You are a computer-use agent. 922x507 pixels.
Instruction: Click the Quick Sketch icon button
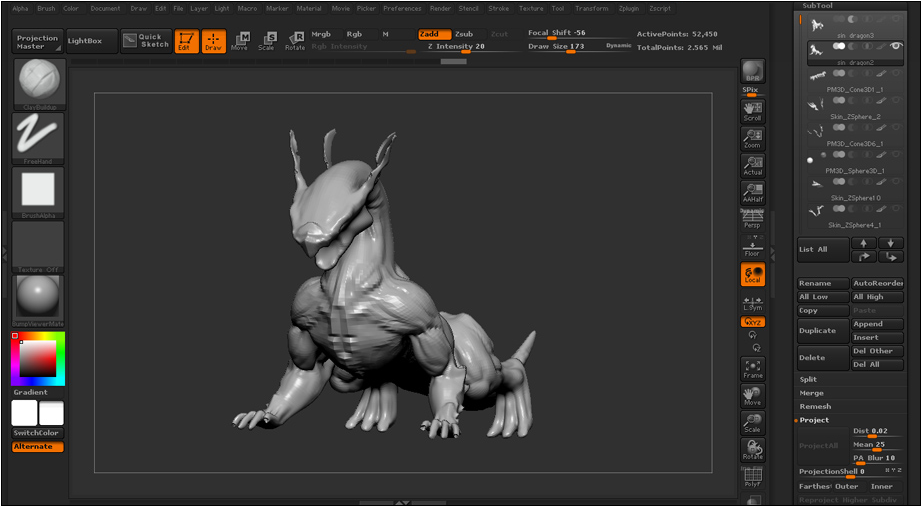(146, 41)
